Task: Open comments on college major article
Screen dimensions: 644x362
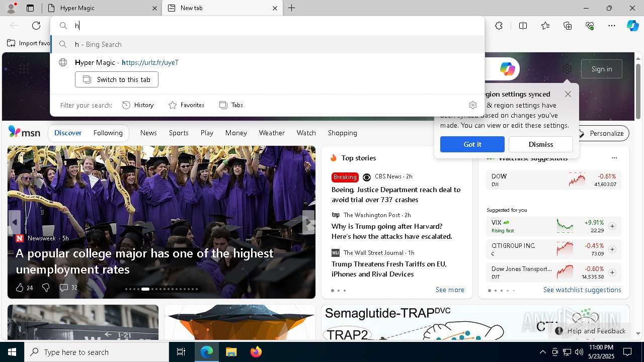Action: click(x=68, y=288)
